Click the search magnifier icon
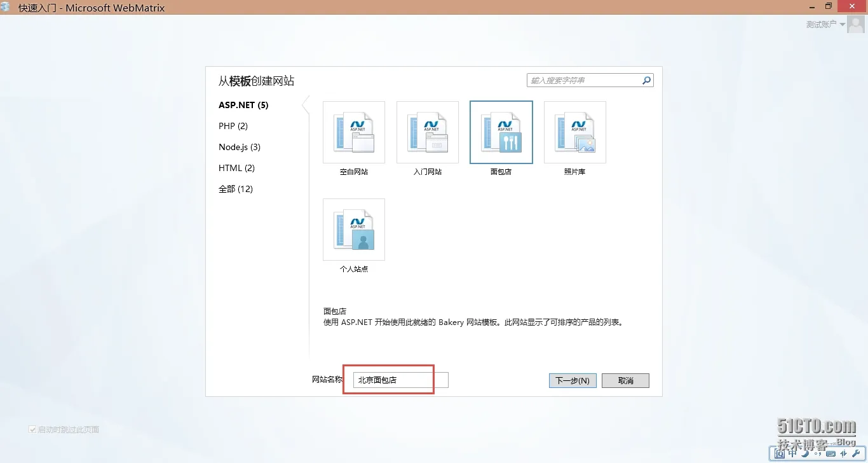 click(646, 80)
